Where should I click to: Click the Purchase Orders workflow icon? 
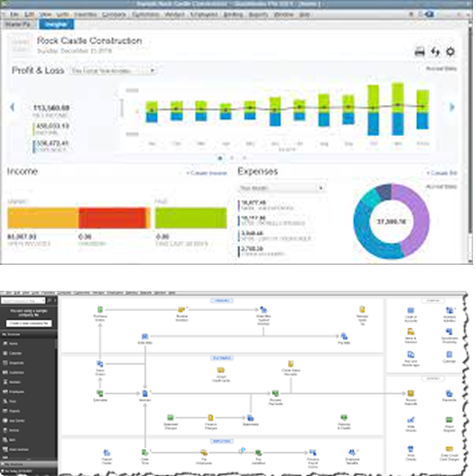point(100,309)
